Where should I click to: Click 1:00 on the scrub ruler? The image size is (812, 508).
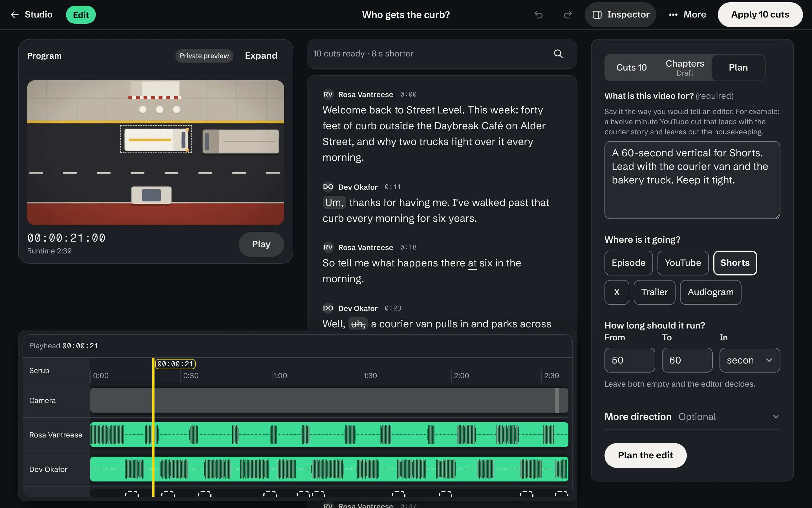click(280, 376)
